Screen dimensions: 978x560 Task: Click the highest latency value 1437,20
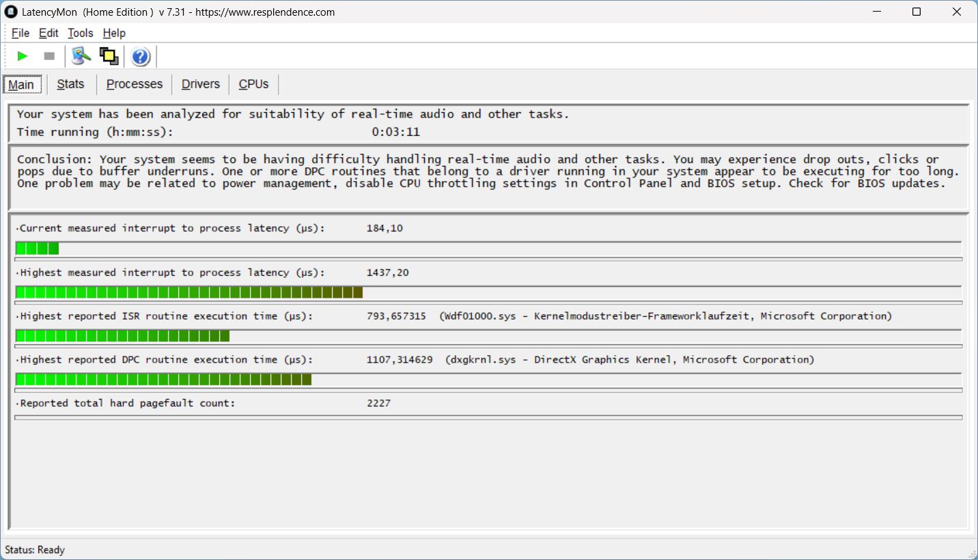coord(388,272)
